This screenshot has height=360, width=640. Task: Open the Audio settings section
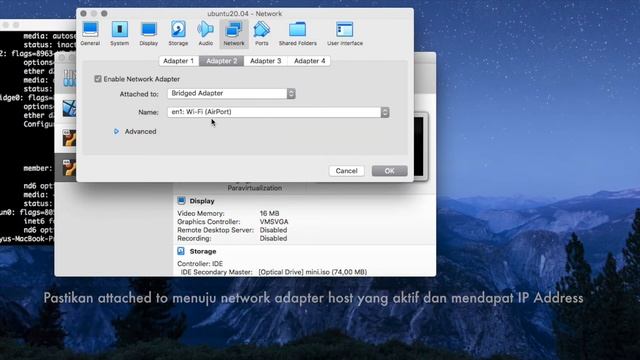tap(205, 33)
